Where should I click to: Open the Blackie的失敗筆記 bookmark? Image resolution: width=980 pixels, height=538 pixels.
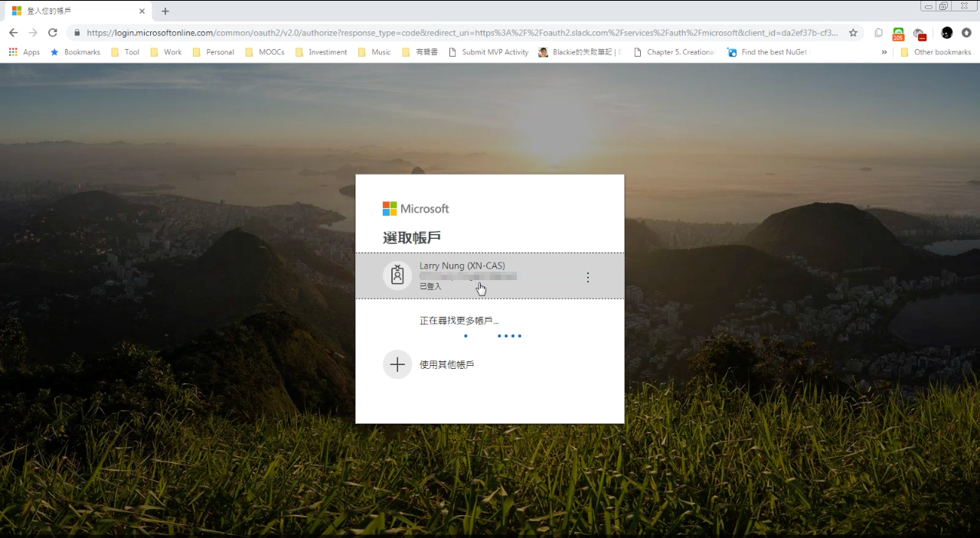click(580, 52)
